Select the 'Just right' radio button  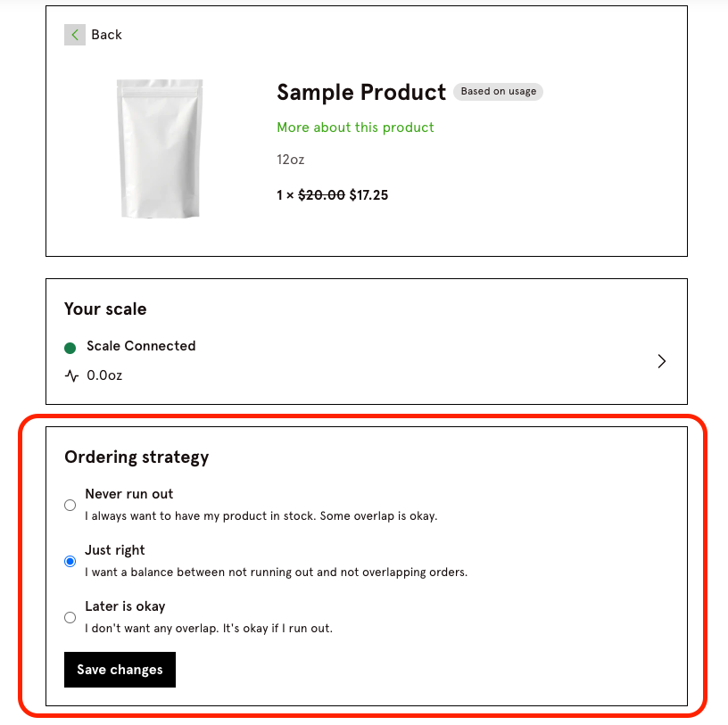70,562
